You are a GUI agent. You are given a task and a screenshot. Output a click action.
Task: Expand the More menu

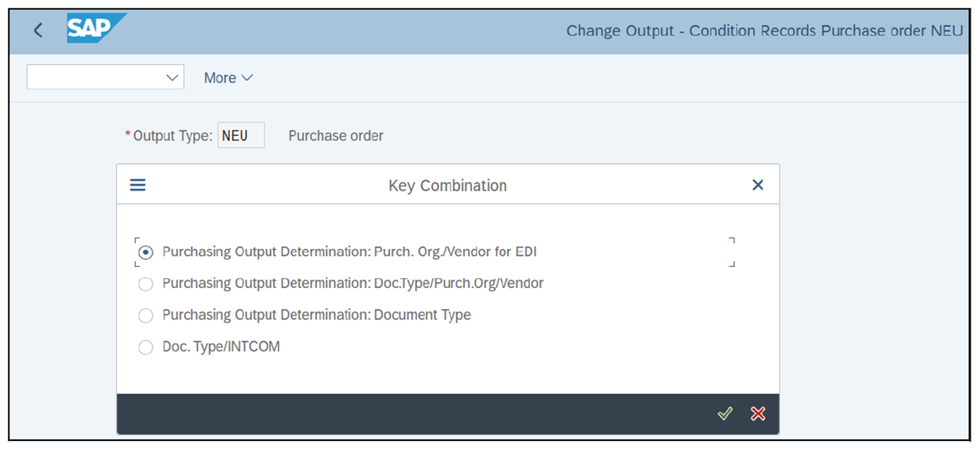pyautogui.click(x=229, y=77)
